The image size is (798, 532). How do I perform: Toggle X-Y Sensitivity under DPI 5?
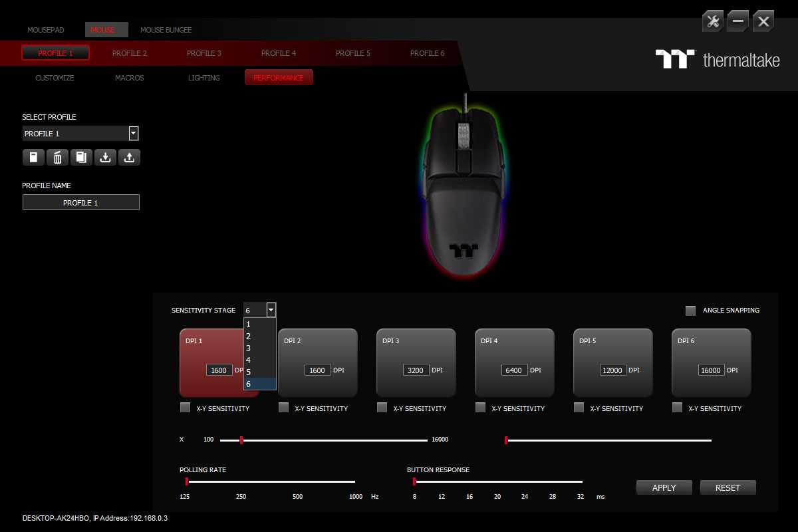coord(579,408)
